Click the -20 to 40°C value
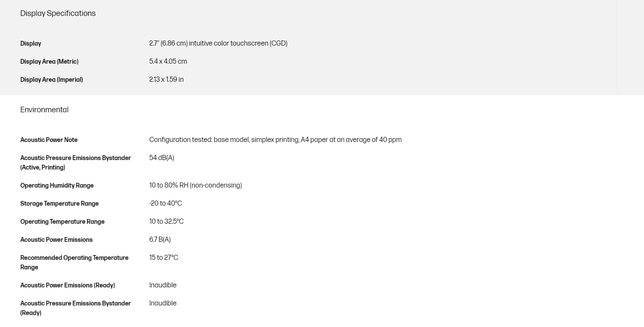 (x=166, y=204)
